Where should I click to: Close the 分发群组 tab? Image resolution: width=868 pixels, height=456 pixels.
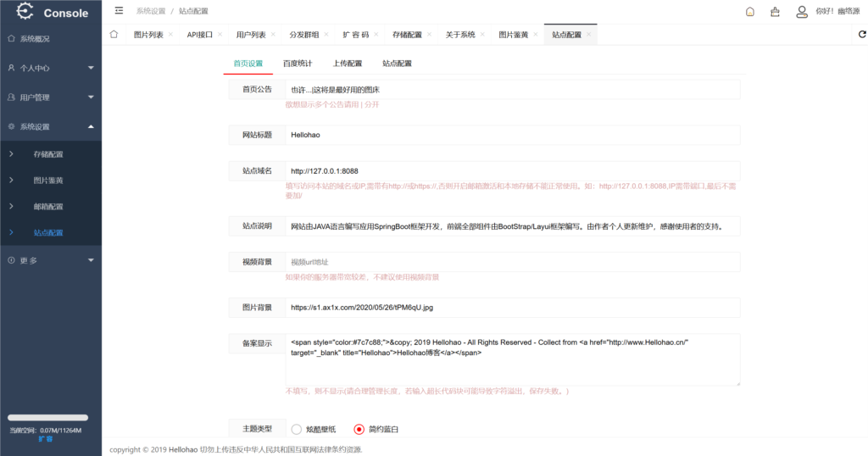(326, 34)
